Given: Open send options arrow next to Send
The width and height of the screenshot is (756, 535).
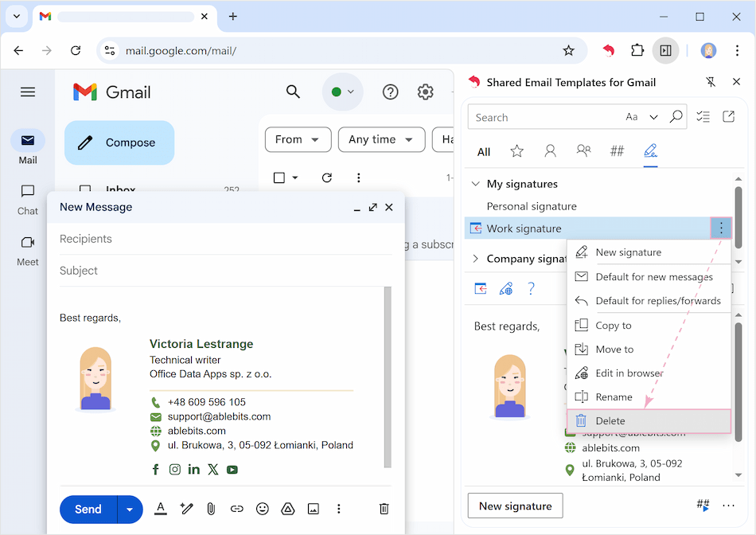Looking at the screenshot, I should tap(130, 510).
